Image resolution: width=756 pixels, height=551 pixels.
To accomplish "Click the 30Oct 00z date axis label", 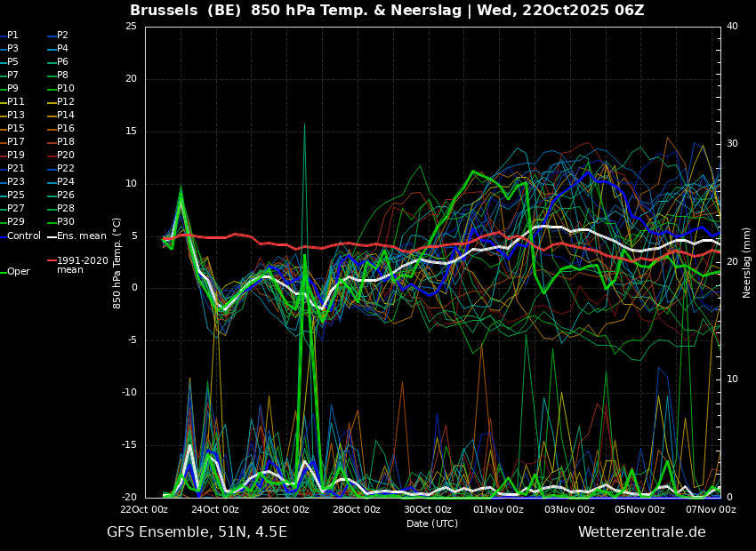I will point(428,509).
